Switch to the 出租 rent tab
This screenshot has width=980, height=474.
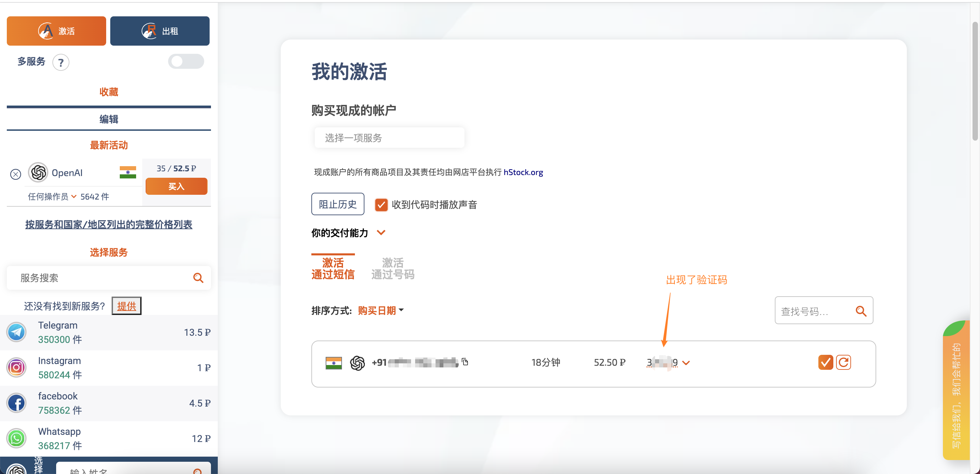pos(160,31)
